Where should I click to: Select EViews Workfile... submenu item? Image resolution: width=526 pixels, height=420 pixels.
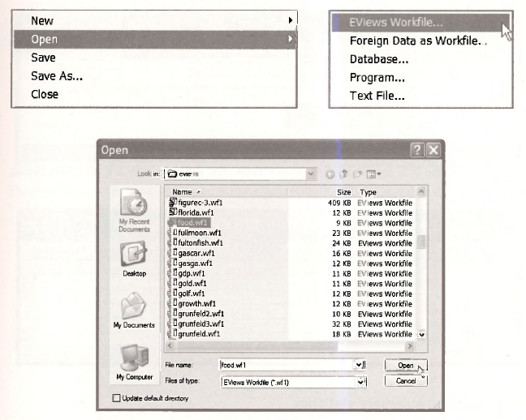[420, 23]
